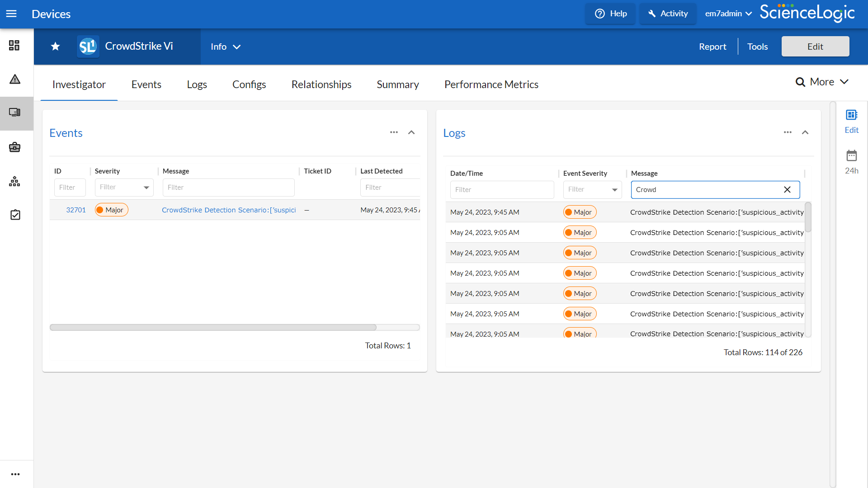Click the Dashboards sidebar icon
Image resolution: width=868 pixels, height=488 pixels.
point(14,45)
